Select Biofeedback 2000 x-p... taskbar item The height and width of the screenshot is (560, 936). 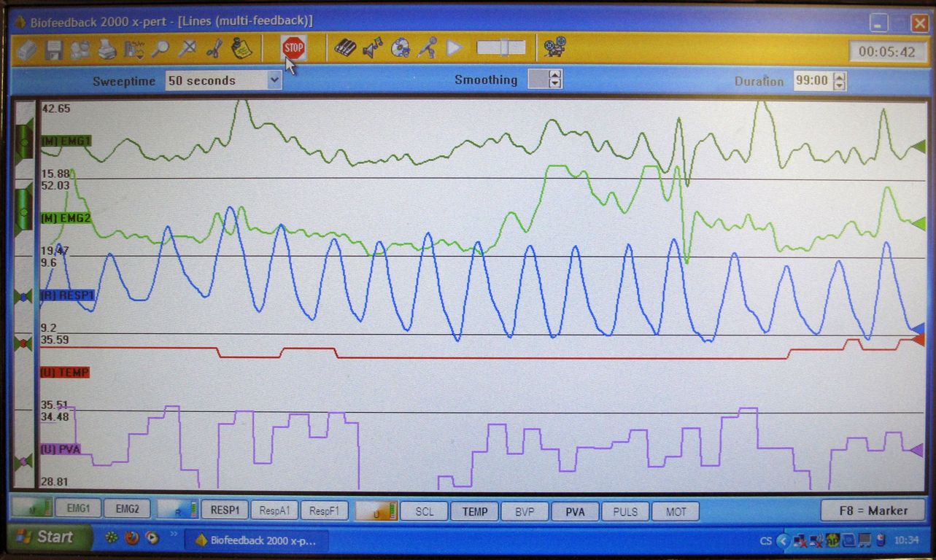255,540
